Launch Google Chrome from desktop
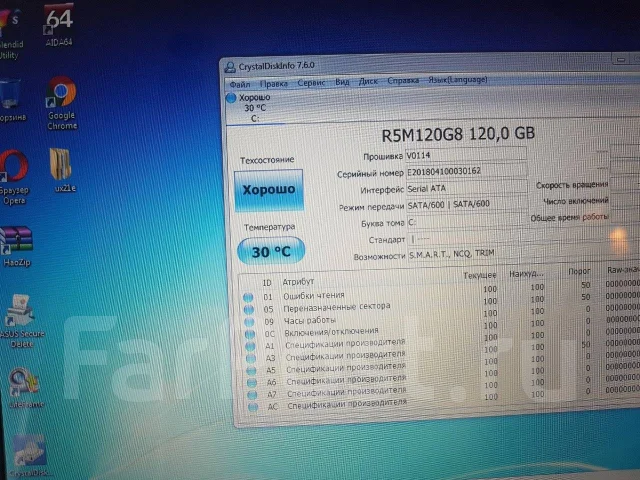Image resolution: width=640 pixels, height=480 pixels. tap(61, 102)
